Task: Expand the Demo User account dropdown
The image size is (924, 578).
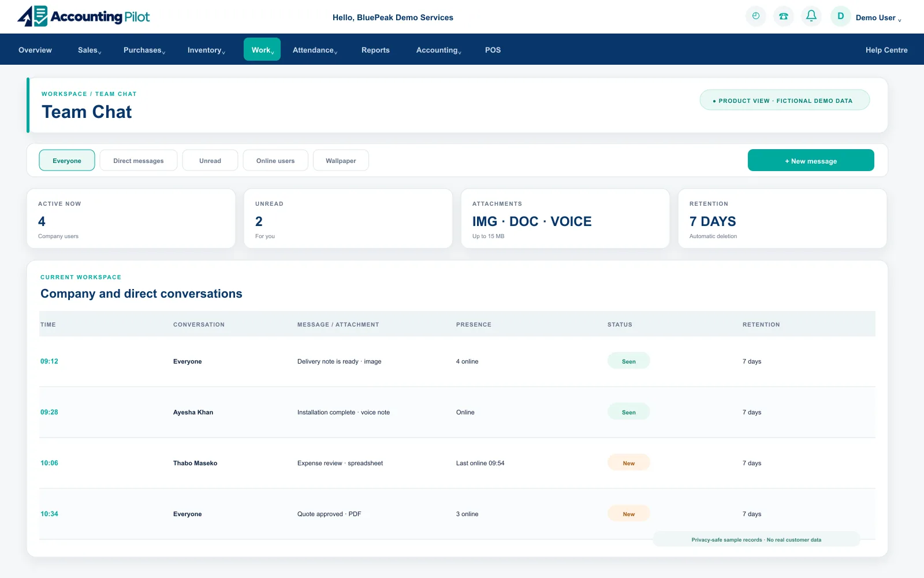Action: coord(878,18)
